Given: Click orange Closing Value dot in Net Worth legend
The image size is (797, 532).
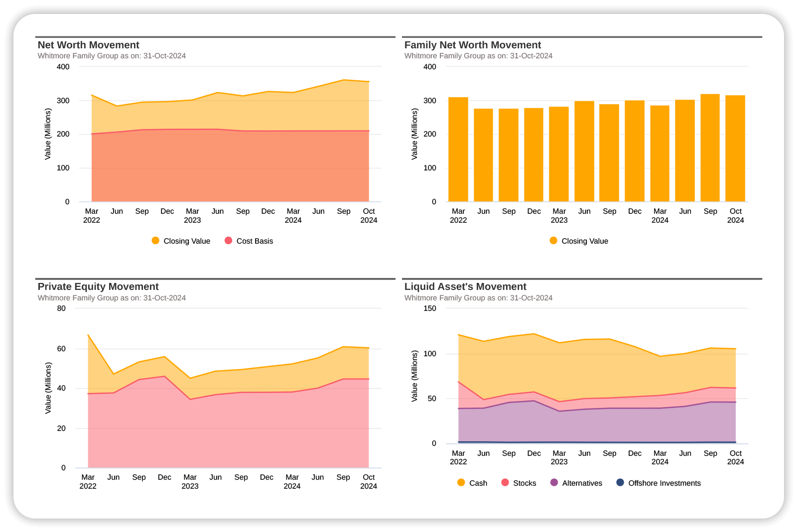Looking at the screenshot, I should coord(155,241).
